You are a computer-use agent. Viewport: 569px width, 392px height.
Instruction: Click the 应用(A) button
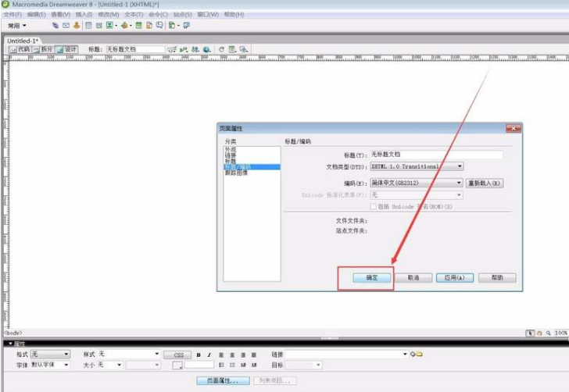(x=455, y=278)
